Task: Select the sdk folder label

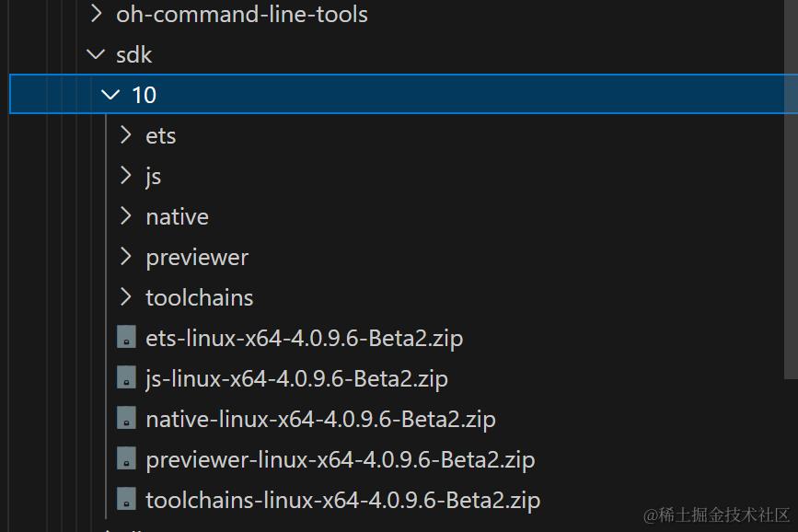Action: pos(134,54)
